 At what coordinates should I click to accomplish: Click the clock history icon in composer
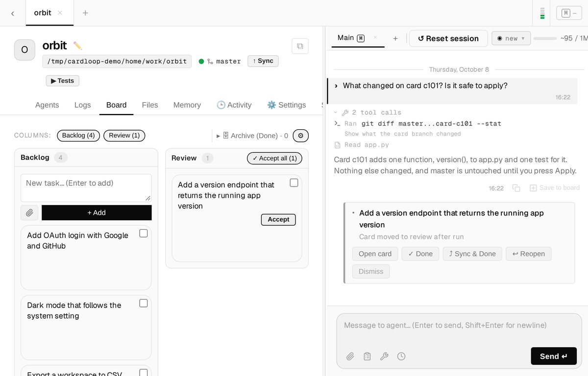[x=401, y=356]
